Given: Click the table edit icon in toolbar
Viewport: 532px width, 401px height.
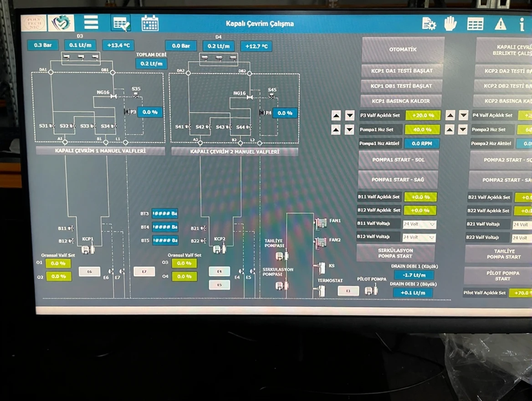Looking at the screenshot, I should point(121,23).
